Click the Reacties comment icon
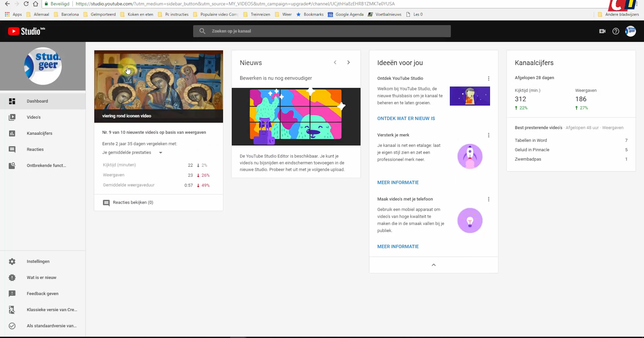644x338 pixels. 12,149
